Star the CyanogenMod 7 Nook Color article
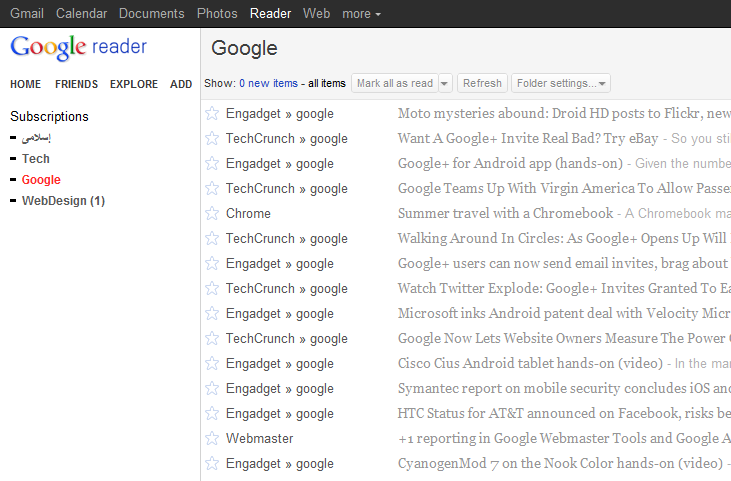The image size is (731, 481). coord(212,463)
